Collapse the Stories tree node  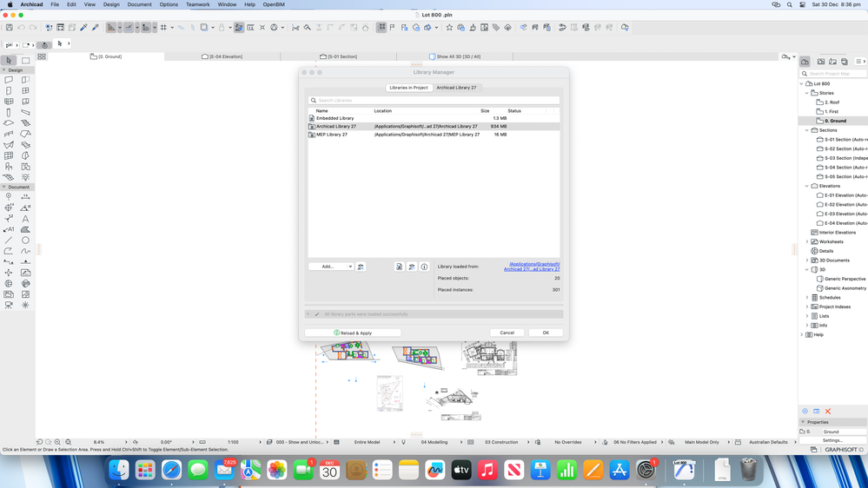coord(807,93)
